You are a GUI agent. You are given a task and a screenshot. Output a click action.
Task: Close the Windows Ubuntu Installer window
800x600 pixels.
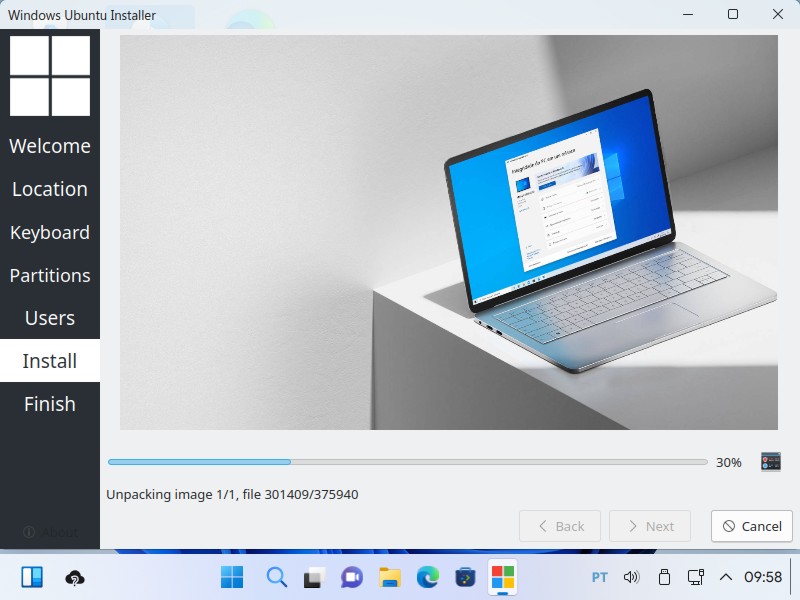click(778, 14)
